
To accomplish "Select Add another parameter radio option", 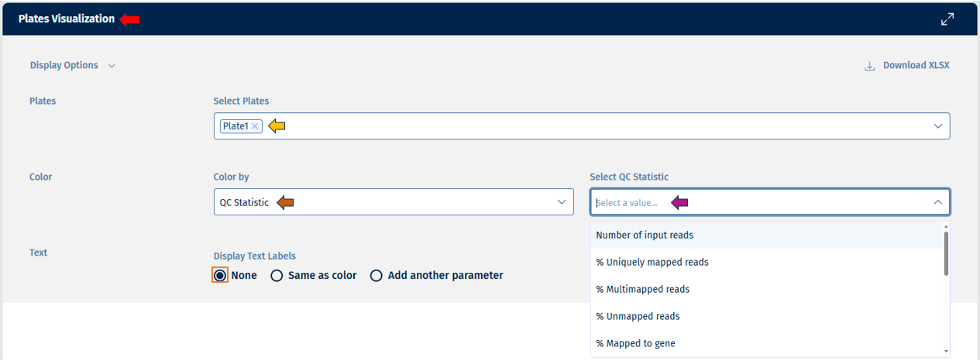I will click(x=377, y=275).
